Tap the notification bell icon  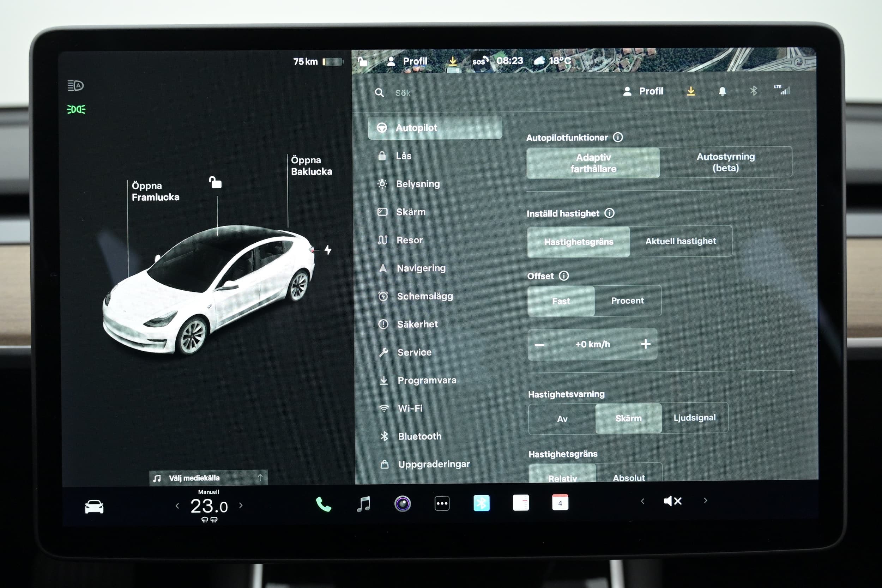point(722,91)
